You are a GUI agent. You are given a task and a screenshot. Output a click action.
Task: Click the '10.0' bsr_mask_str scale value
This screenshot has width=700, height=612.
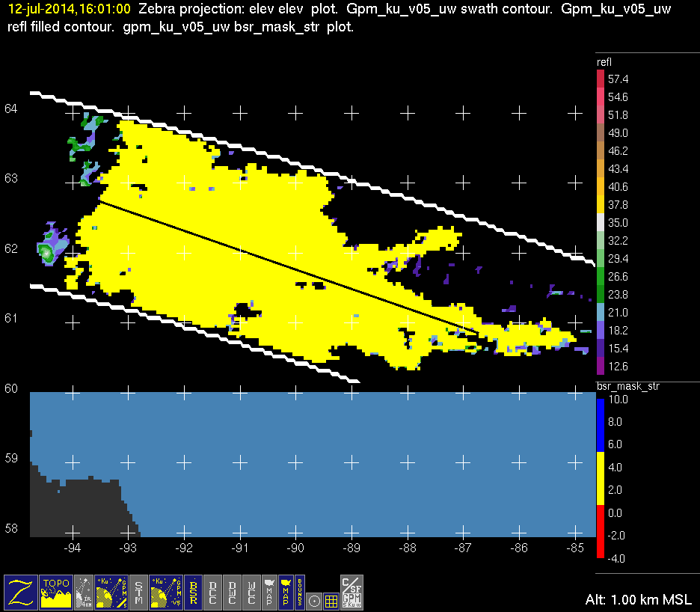618,400
